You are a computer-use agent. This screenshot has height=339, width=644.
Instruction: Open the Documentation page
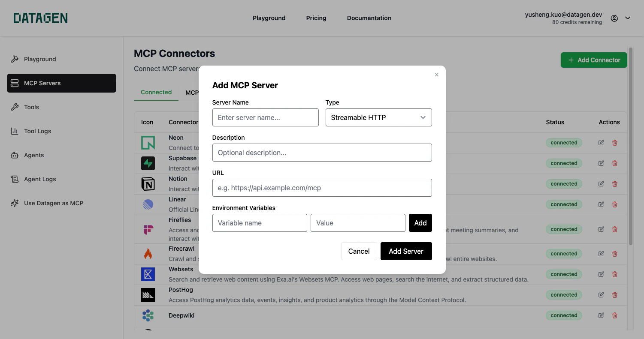369,18
